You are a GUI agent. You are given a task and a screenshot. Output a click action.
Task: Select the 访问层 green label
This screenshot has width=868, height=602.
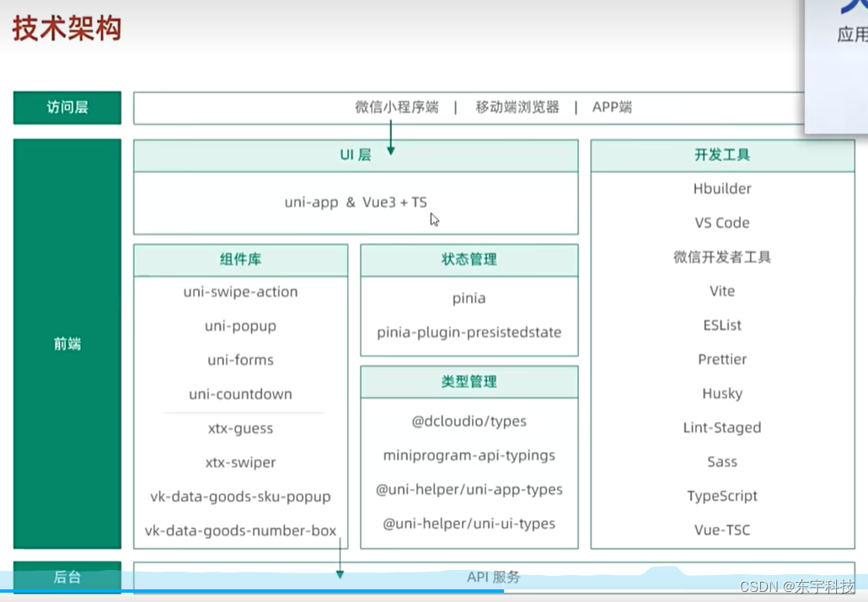tap(67, 107)
